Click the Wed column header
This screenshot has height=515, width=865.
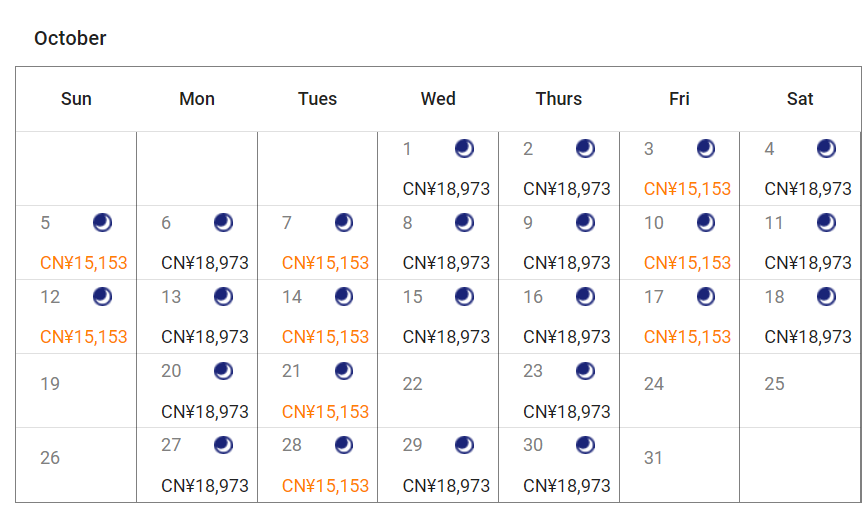click(438, 99)
